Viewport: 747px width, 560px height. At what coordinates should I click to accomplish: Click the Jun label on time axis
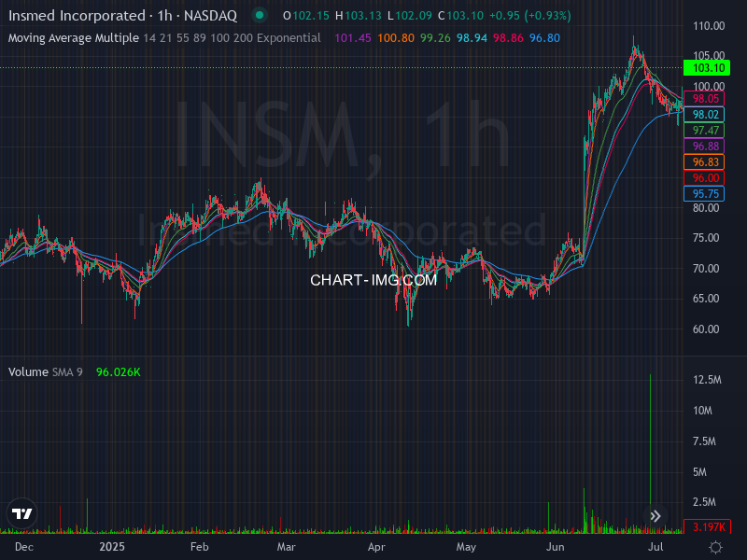pyautogui.click(x=555, y=547)
